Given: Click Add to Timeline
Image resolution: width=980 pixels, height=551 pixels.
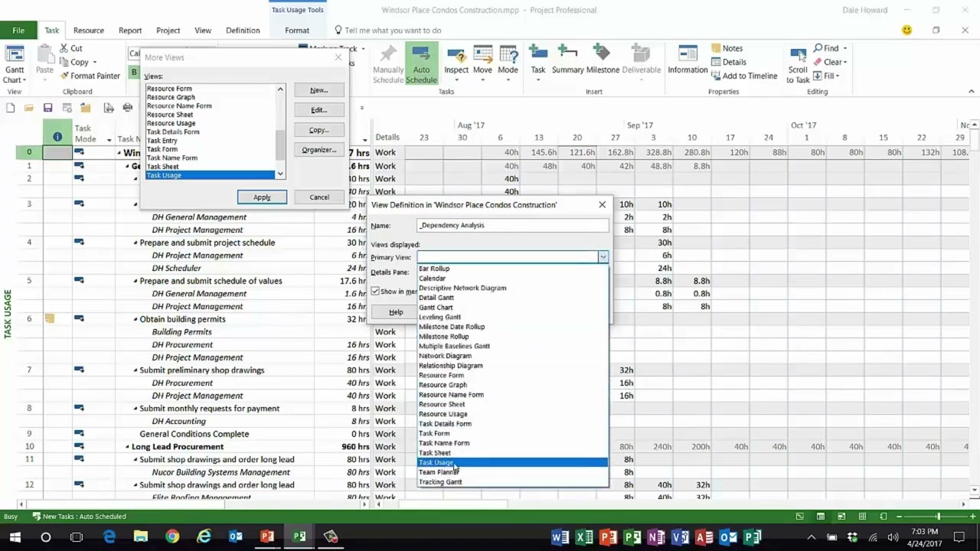Looking at the screenshot, I should [744, 76].
